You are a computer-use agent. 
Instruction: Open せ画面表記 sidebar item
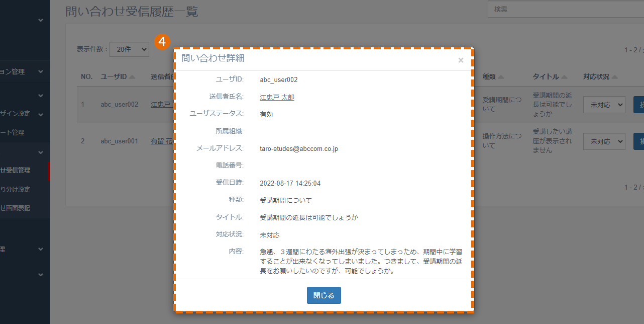click(15, 208)
